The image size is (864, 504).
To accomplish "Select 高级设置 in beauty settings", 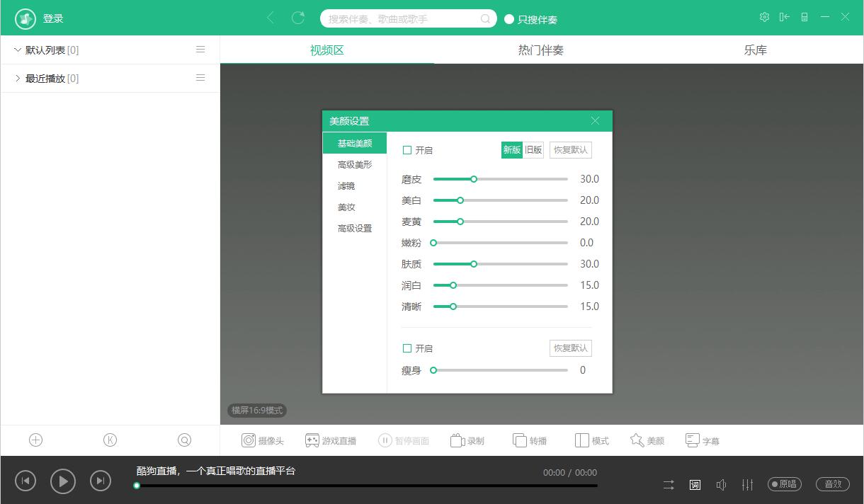I will pyautogui.click(x=355, y=228).
